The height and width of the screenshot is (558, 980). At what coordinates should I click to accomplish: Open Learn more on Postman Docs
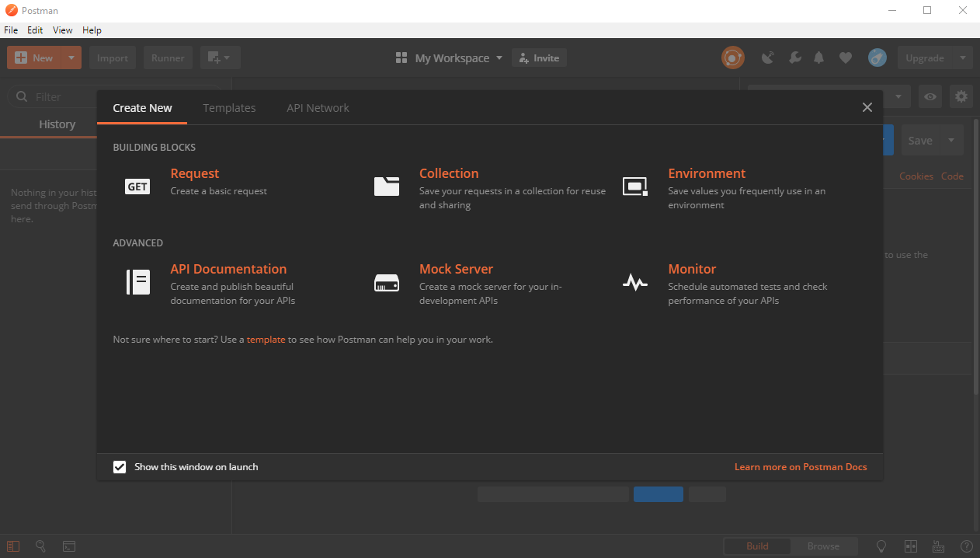801,467
